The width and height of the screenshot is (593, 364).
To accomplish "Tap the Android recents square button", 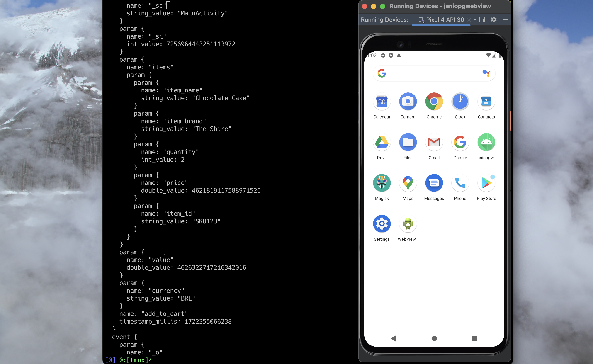I will click(x=474, y=338).
